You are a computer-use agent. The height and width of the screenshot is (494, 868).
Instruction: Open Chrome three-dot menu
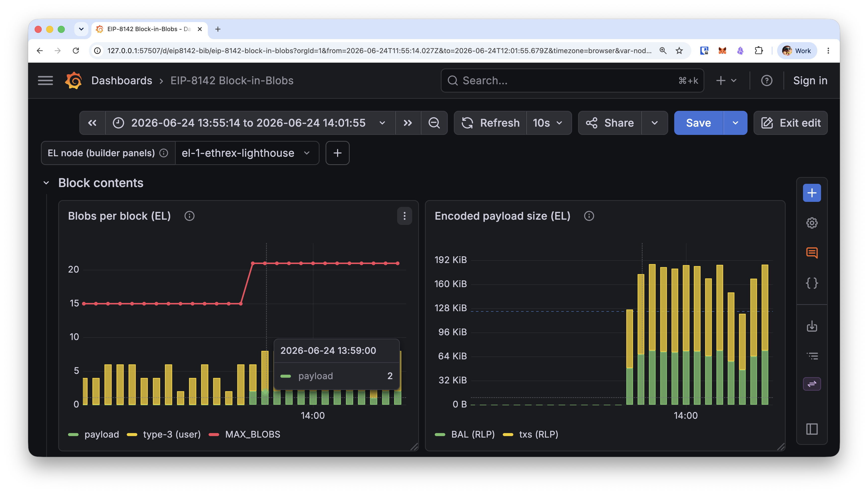point(828,51)
